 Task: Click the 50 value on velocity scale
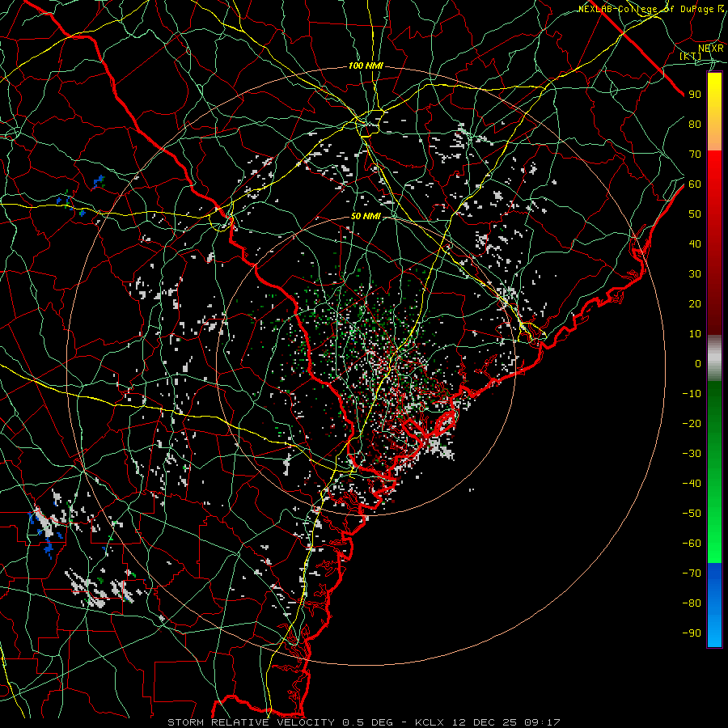click(x=695, y=214)
